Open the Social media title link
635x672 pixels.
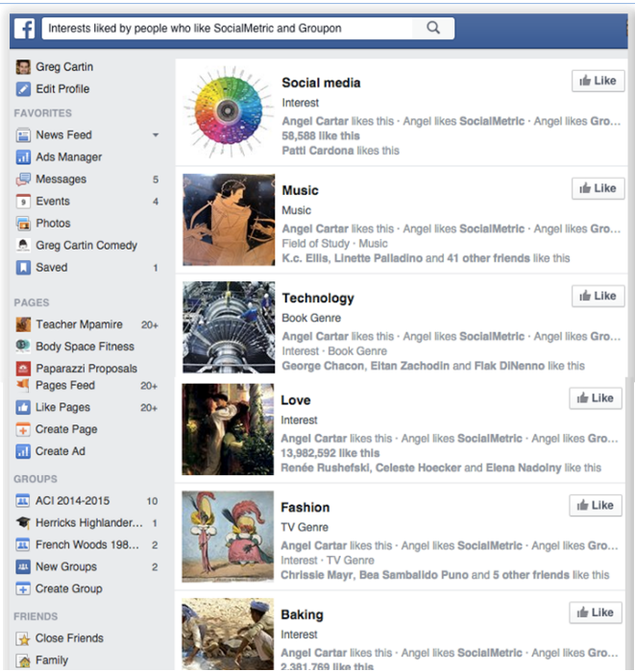tap(321, 83)
